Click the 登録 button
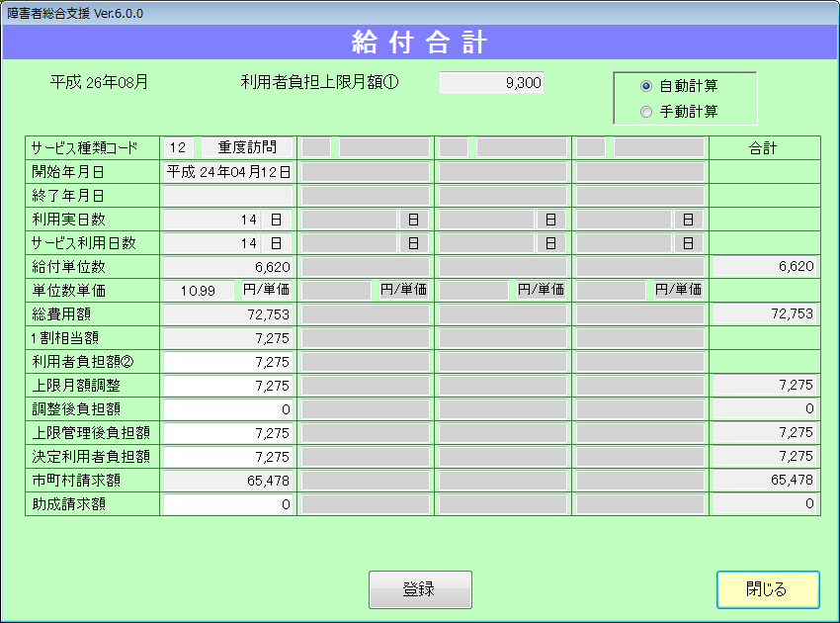Image resolution: width=840 pixels, height=623 pixels. (x=420, y=589)
